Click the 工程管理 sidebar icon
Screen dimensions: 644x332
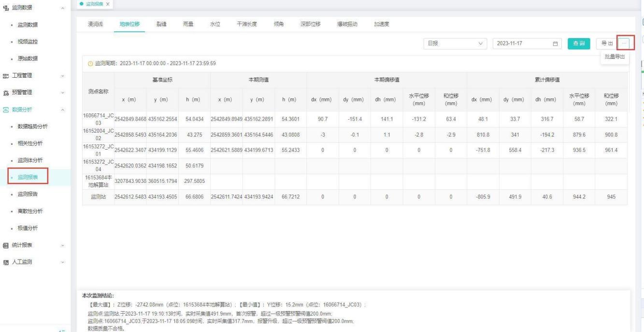6,76
